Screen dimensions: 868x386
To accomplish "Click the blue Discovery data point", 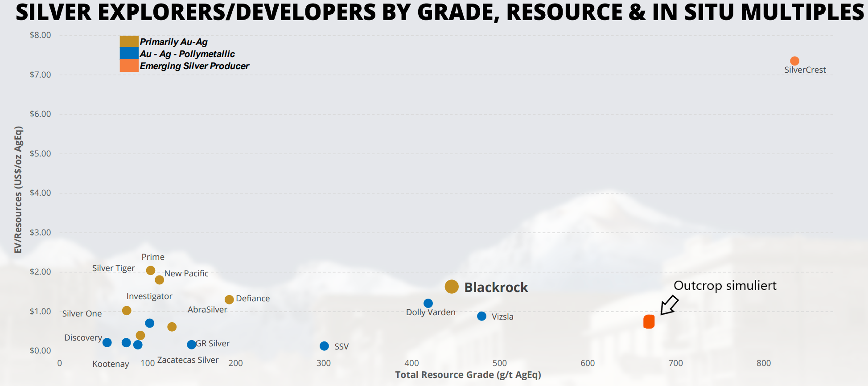I will click(x=107, y=342).
